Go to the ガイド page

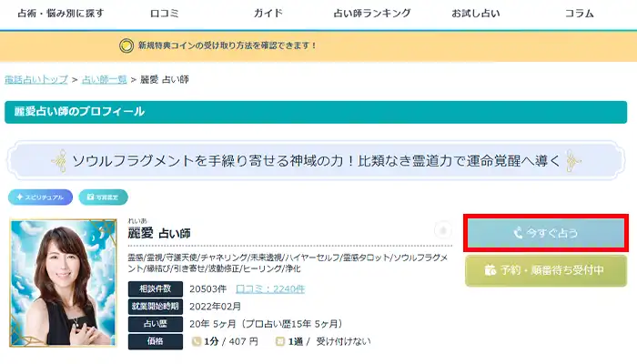point(268,14)
